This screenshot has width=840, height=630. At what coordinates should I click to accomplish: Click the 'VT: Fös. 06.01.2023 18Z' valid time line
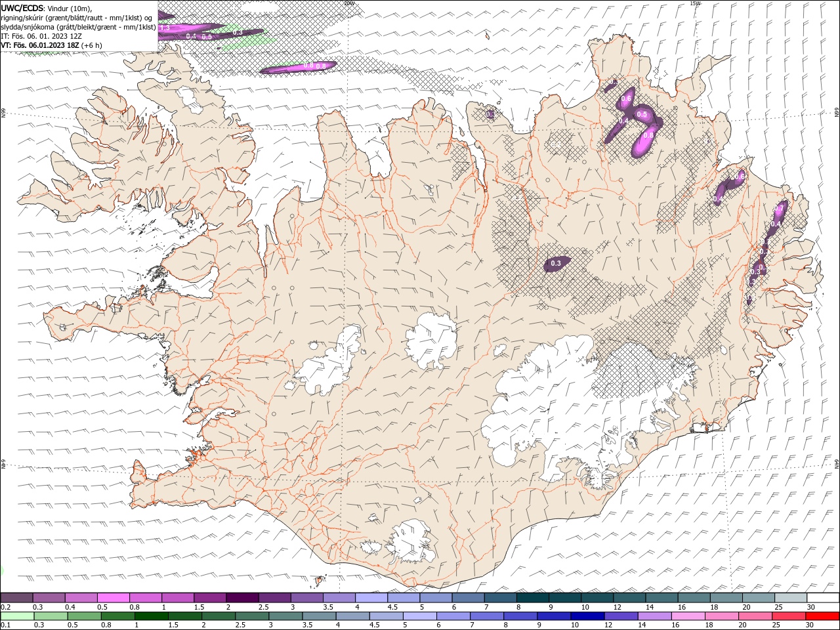pyautogui.click(x=40, y=45)
